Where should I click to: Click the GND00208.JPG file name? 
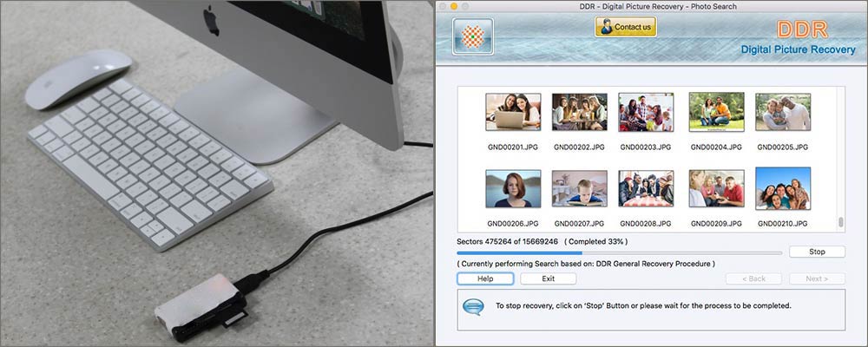point(646,224)
